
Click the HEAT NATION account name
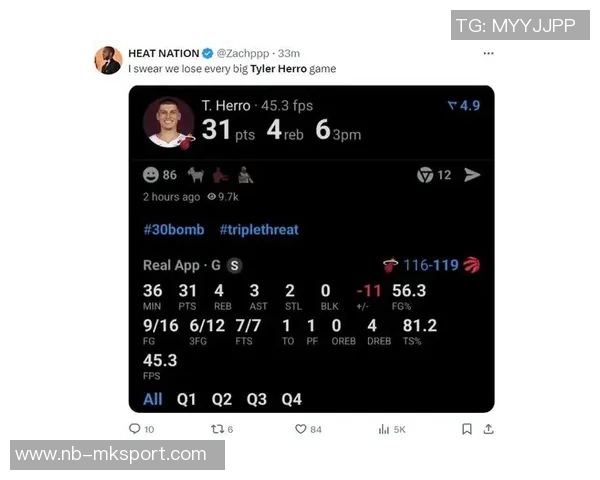(164, 53)
